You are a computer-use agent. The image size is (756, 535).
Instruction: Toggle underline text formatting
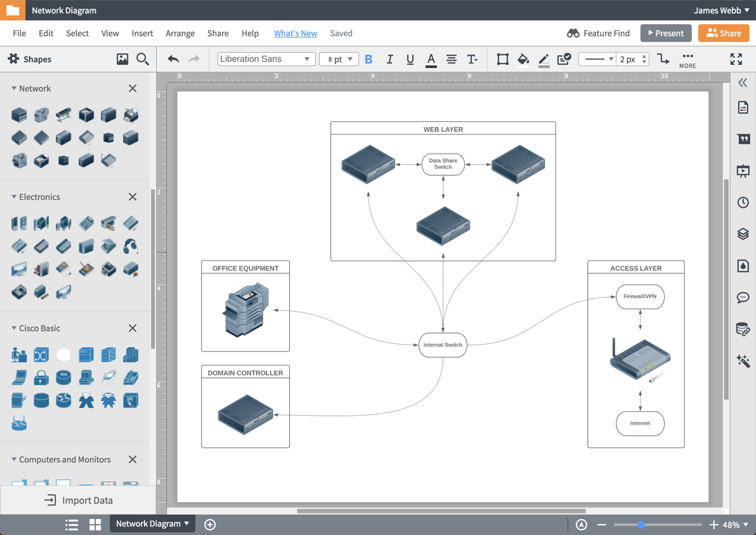tap(410, 59)
